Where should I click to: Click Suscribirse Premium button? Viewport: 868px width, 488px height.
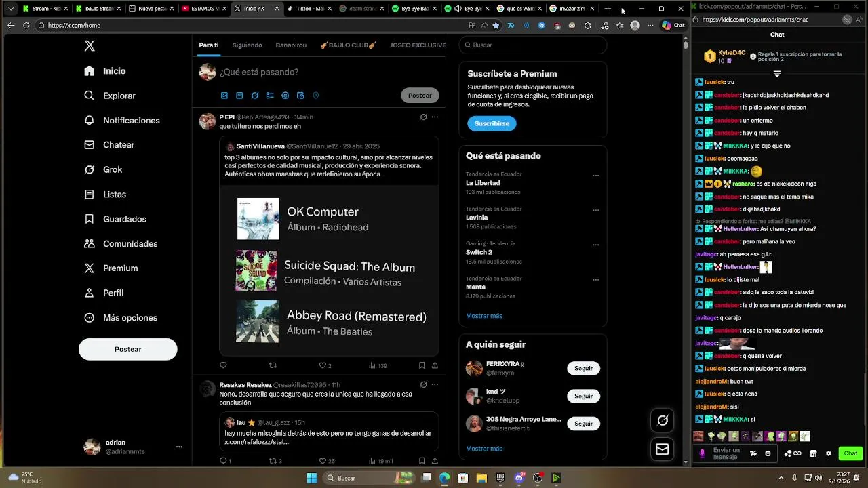(x=492, y=123)
